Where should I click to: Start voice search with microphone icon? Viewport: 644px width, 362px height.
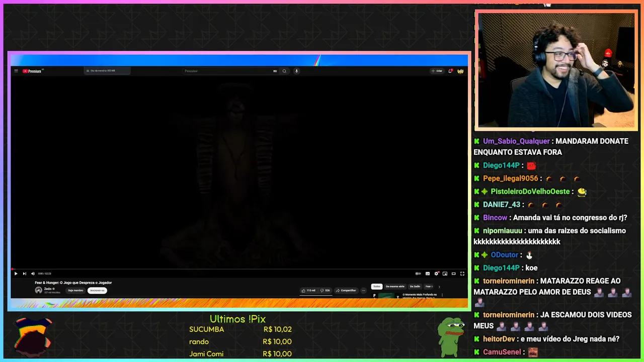[296, 71]
